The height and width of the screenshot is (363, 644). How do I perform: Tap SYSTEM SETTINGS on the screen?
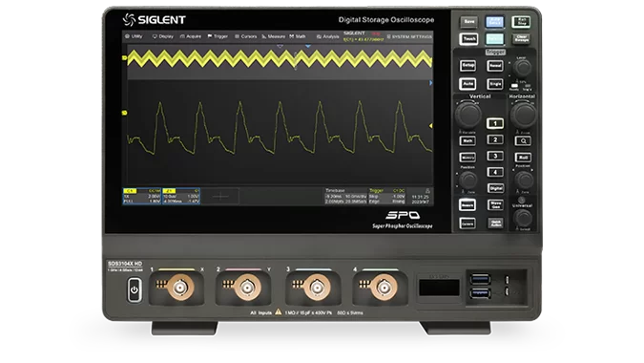(409, 37)
